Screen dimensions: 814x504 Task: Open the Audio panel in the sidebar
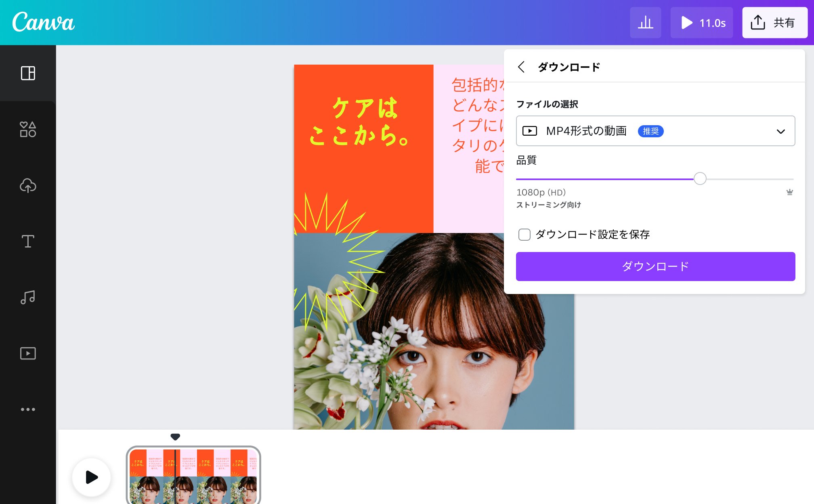click(x=28, y=298)
